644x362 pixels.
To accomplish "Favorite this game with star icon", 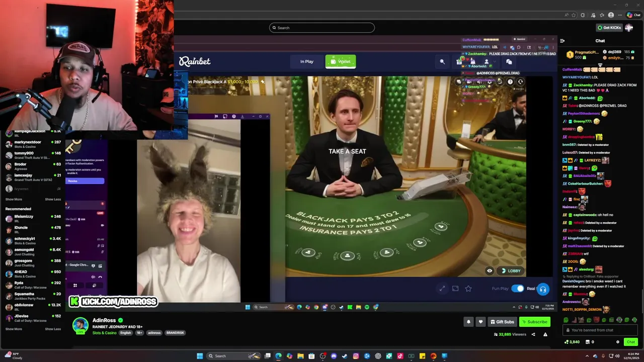I will (468, 289).
